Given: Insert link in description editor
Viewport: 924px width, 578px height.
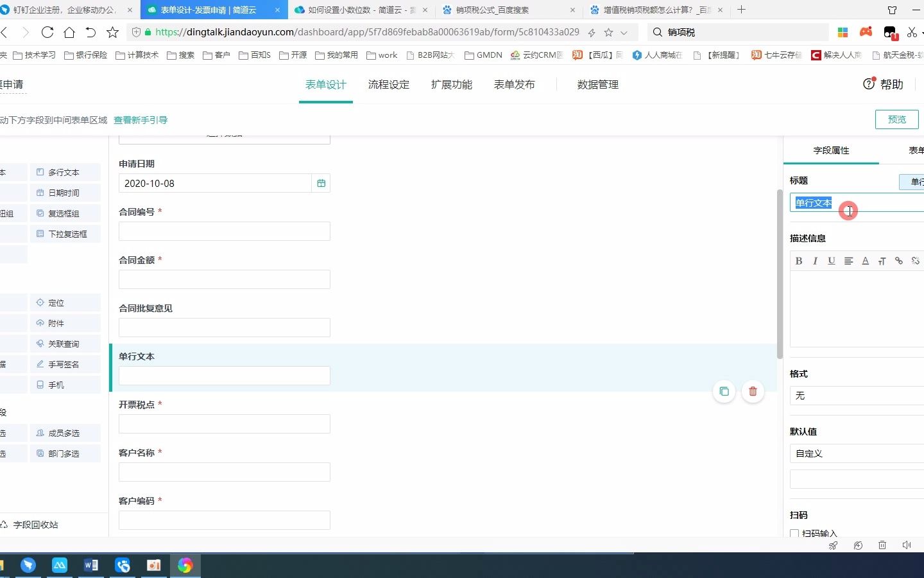Looking at the screenshot, I should pyautogui.click(x=898, y=261).
